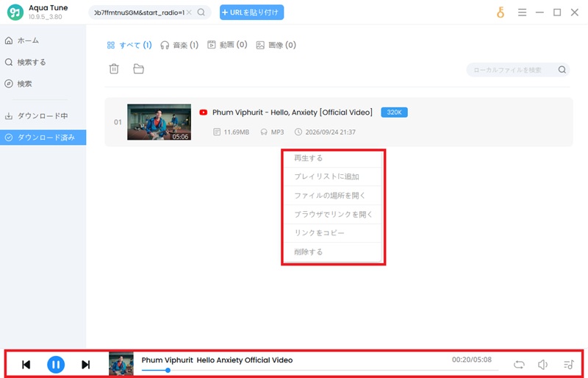The image size is (588, 378).
Task: Click the local search magnifier icon
Action: tap(562, 70)
